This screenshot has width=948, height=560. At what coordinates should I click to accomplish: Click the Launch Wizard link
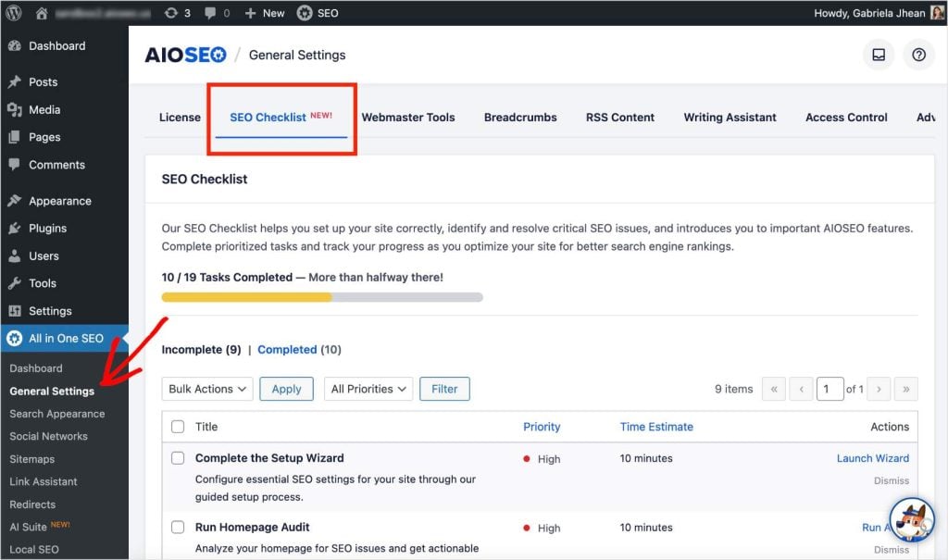(x=873, y=458)
